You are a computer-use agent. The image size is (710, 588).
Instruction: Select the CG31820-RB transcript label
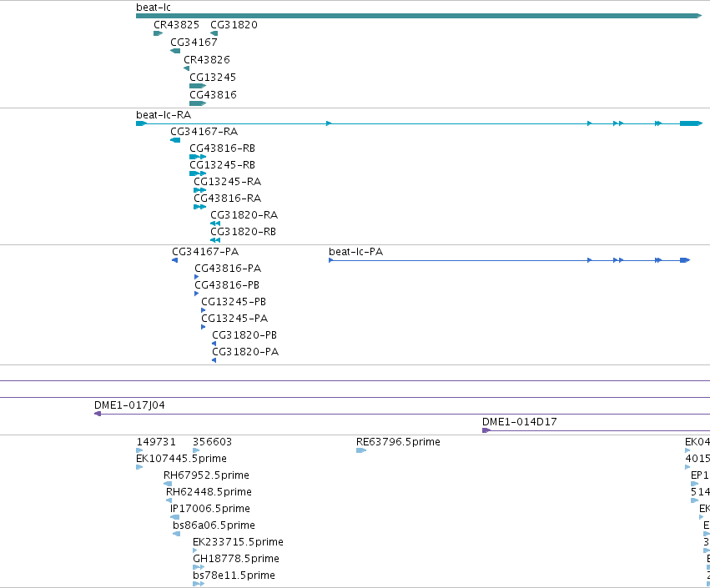click(243, 232)
